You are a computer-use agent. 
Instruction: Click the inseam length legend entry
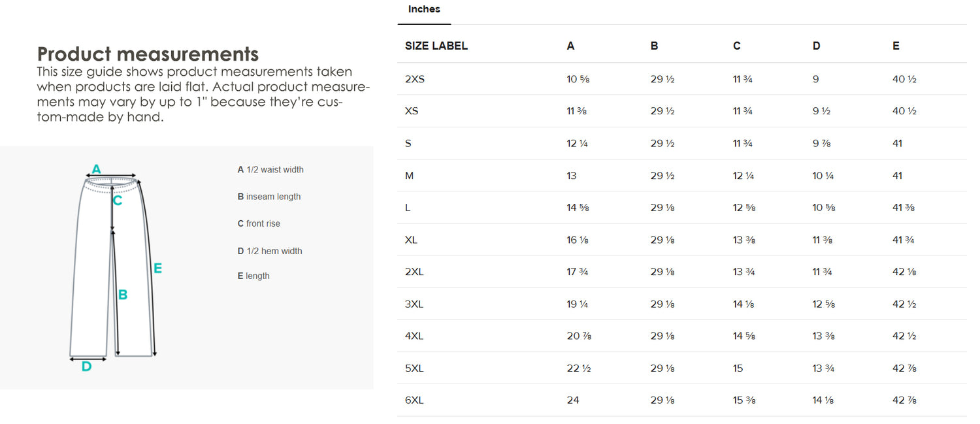point(269,197)
